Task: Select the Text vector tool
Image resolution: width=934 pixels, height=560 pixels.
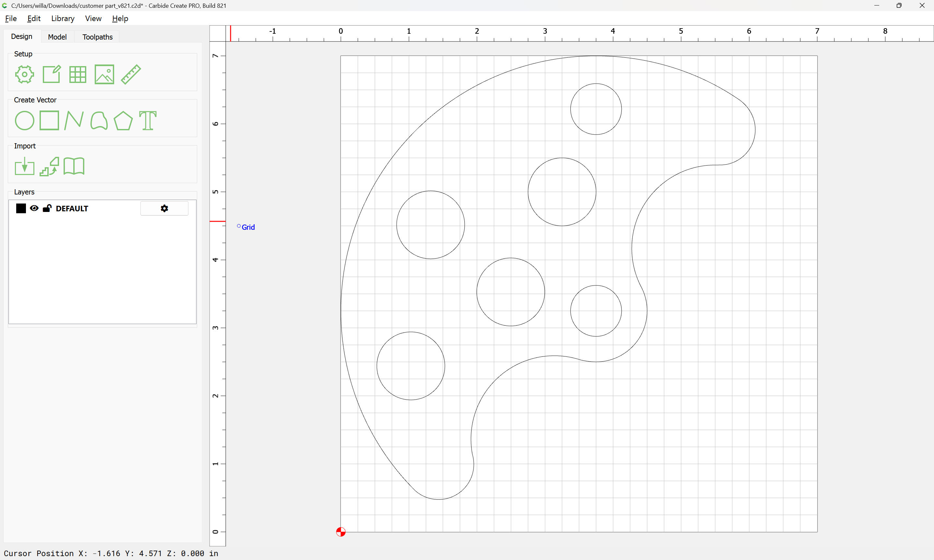Action: 148,121
